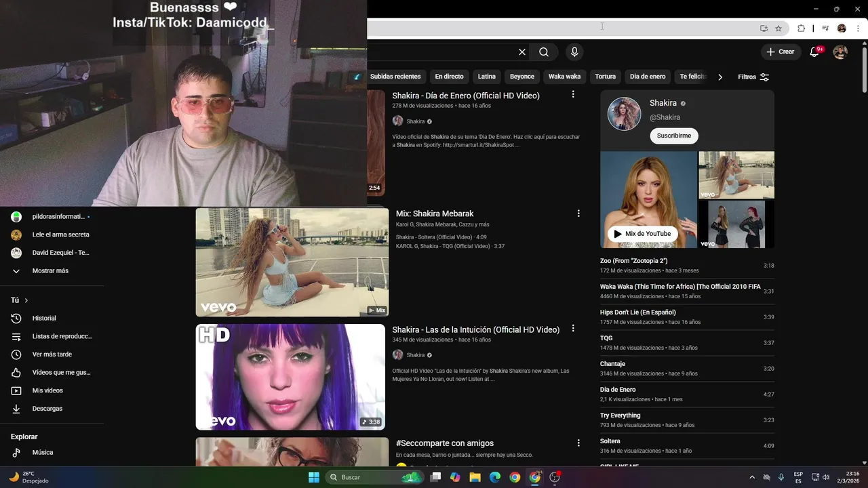
Task: Open Las de la Intuición purple hair thumbnail
Action: pos(290,377)
